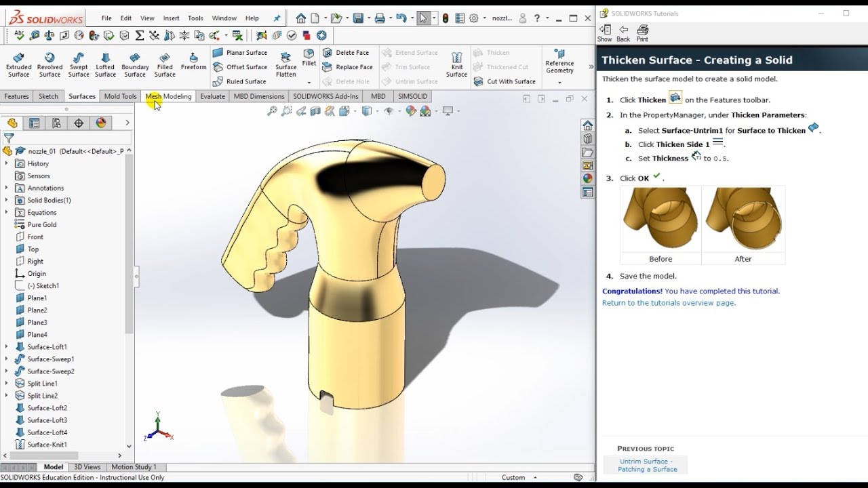Viewport: 868px width, 488px height.
Task: Click the filter funnel icon in feature tree
Action: (x=9, y=138)
